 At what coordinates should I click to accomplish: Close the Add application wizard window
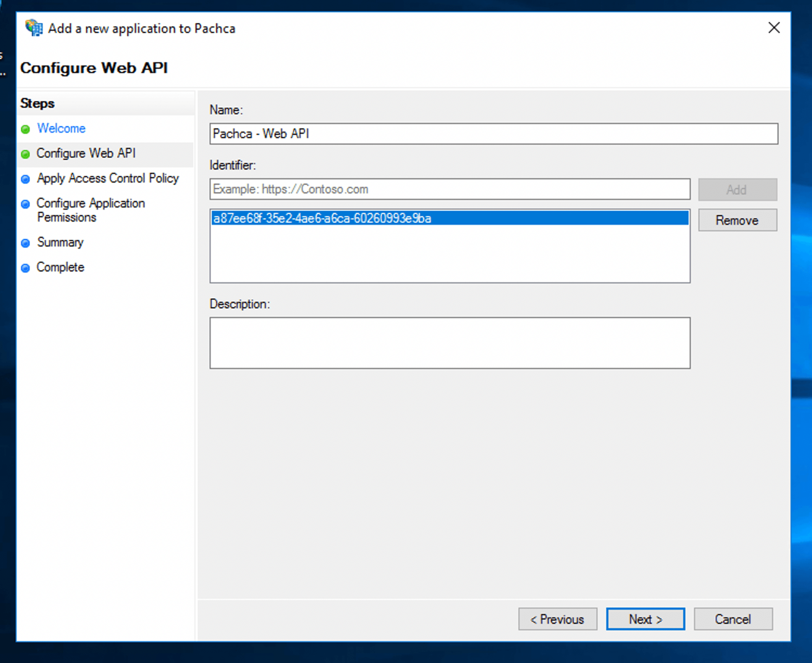tap(774, 28)
